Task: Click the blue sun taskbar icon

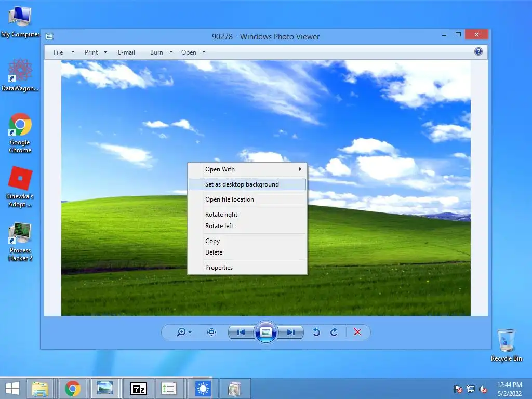Action: click(x=203, y=389)
